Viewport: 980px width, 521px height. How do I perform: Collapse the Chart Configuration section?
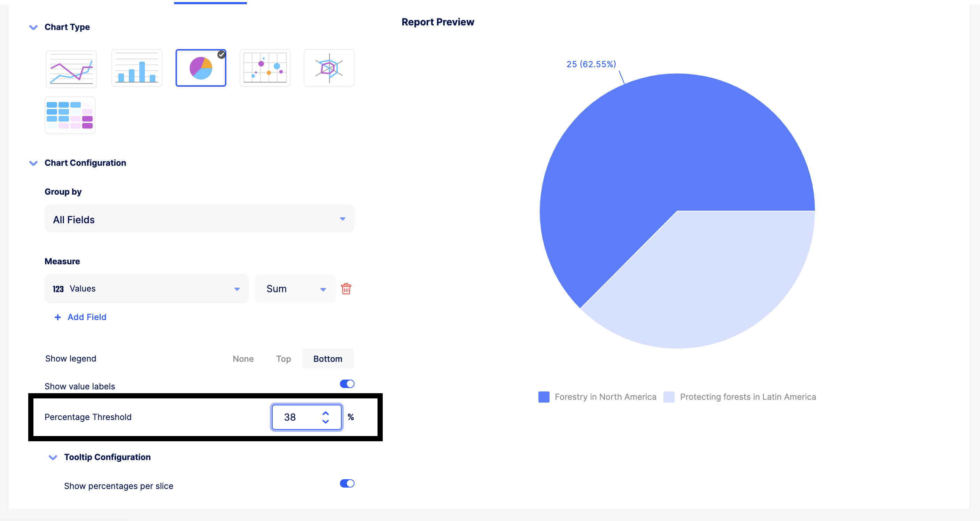click(x=33, y=163)
